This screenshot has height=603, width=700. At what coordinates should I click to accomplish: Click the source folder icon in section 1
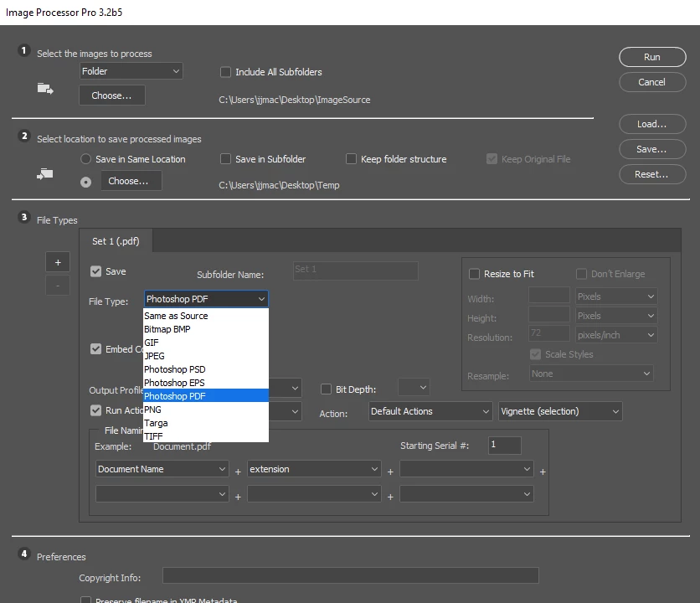click(45, 89)
